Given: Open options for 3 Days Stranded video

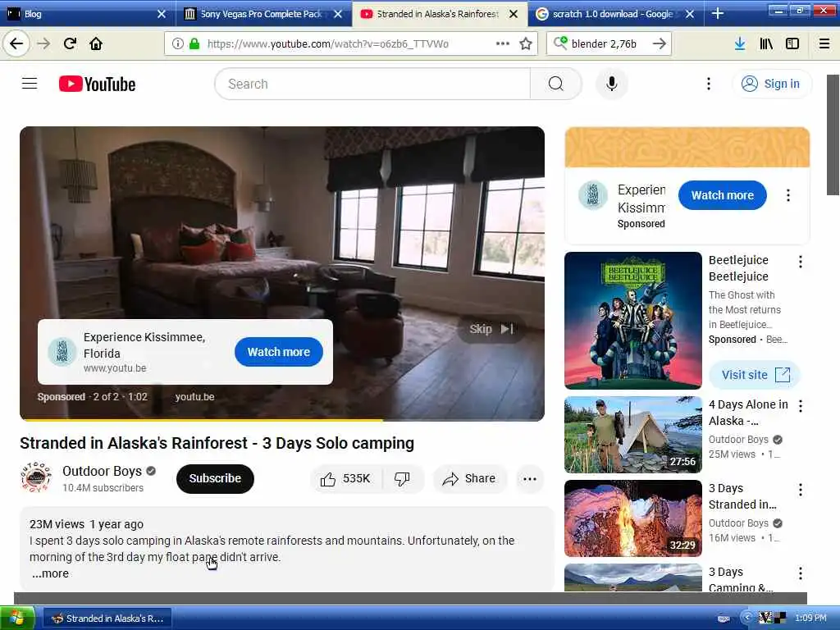Looking at the screenshot, I should click(x=800, y=490).
